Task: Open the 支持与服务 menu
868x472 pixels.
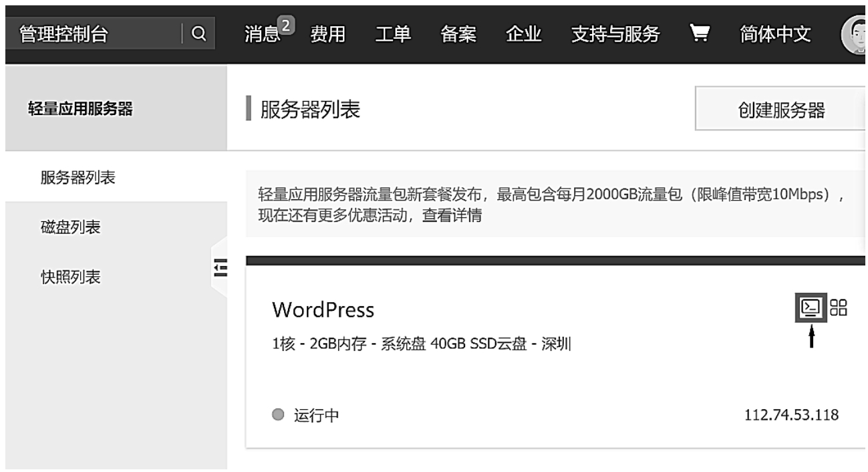Action: click(x=615, y=35)
